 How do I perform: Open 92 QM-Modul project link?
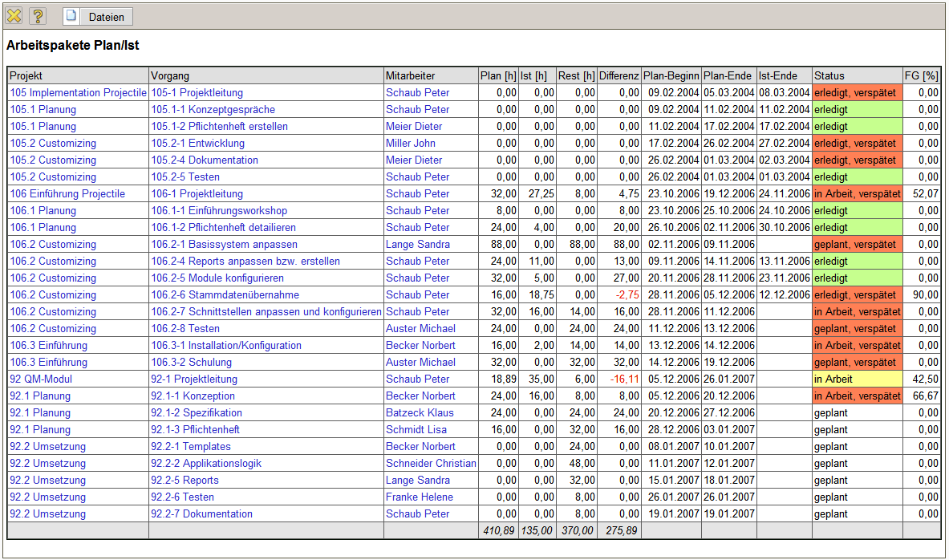[43, 379]
